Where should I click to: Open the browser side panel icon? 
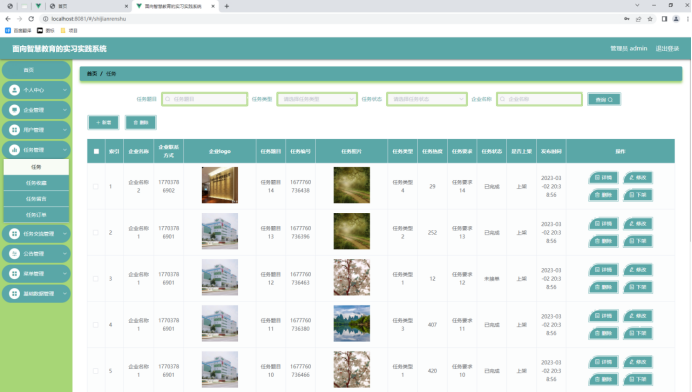point(664,19)
